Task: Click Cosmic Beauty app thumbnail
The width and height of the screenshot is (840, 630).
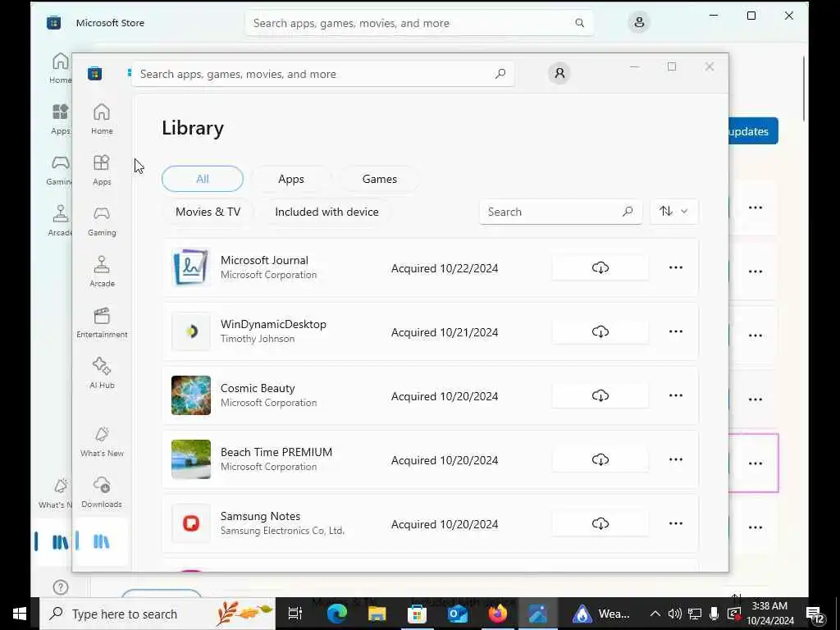Action: [190, 395]
